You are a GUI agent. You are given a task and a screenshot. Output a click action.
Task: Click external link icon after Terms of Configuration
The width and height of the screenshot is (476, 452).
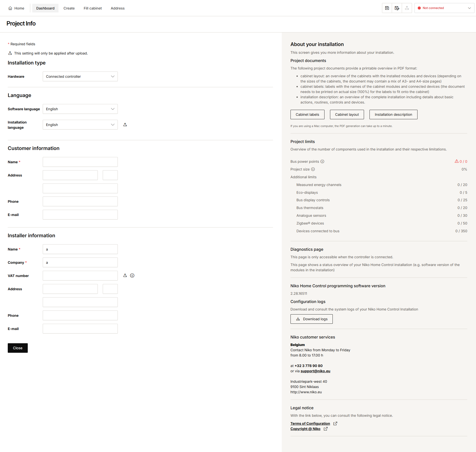pyautogui.click(x=335, y=423)
